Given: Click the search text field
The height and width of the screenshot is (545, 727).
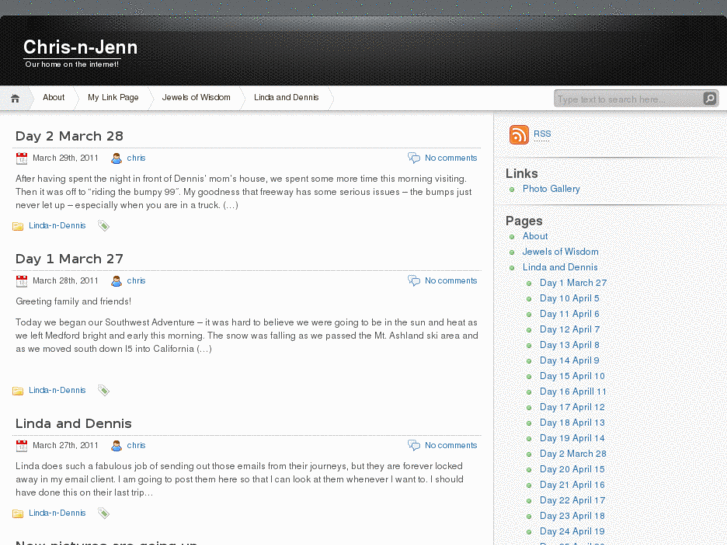Looking at the screenshot, I should [x=629, y=99].
